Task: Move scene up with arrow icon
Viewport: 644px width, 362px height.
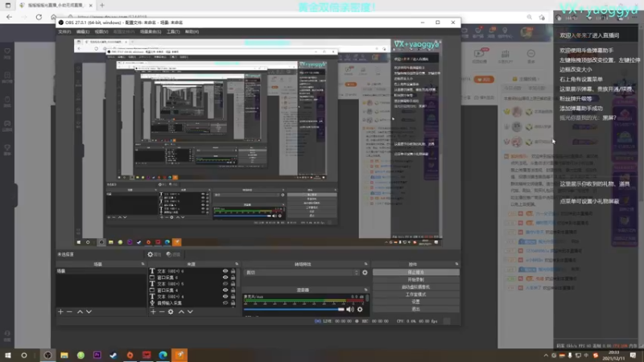Action: point(80,312)
